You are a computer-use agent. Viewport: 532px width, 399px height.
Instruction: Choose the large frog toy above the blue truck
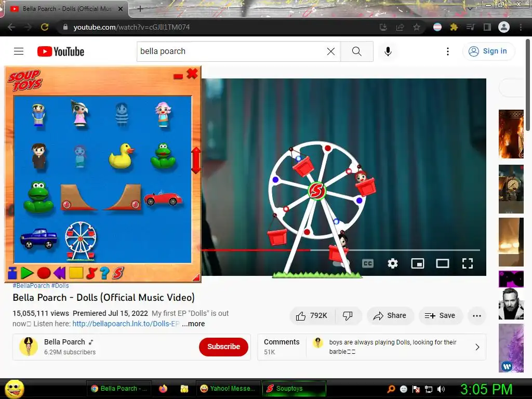38,197
